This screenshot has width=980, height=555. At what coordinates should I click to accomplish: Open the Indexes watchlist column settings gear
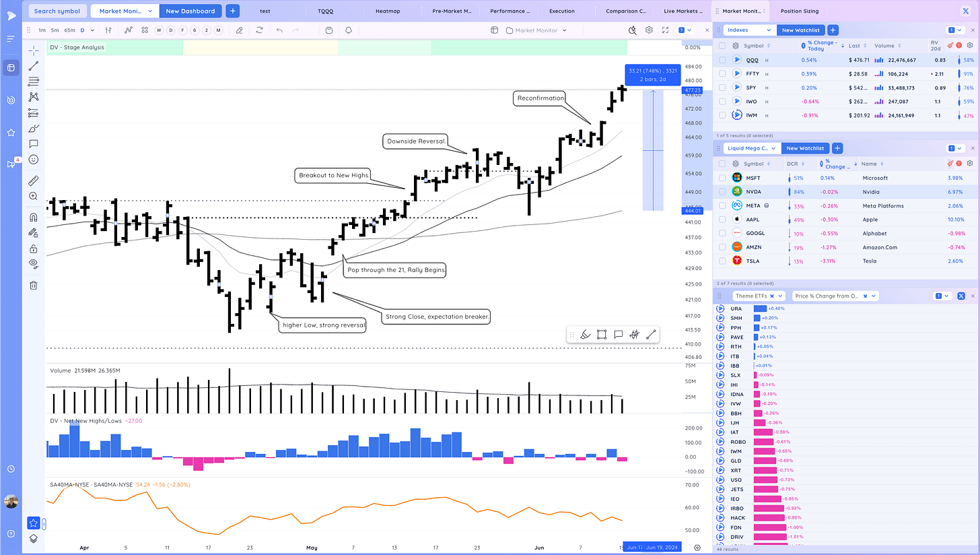[969, 46]
